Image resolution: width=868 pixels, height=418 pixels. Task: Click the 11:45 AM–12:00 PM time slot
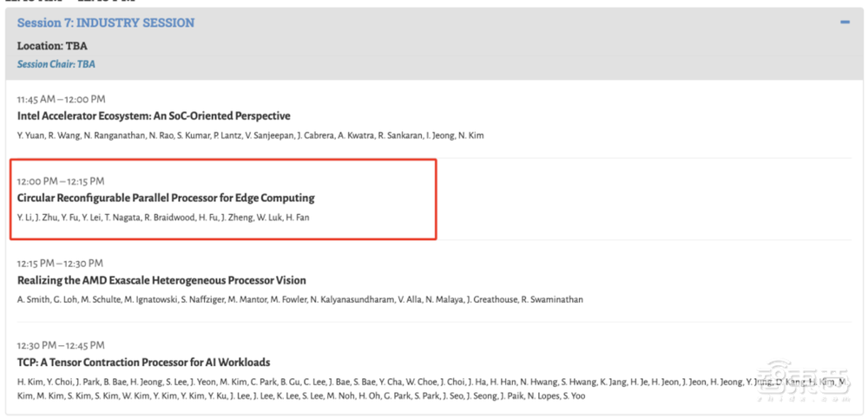pos(61,99)
